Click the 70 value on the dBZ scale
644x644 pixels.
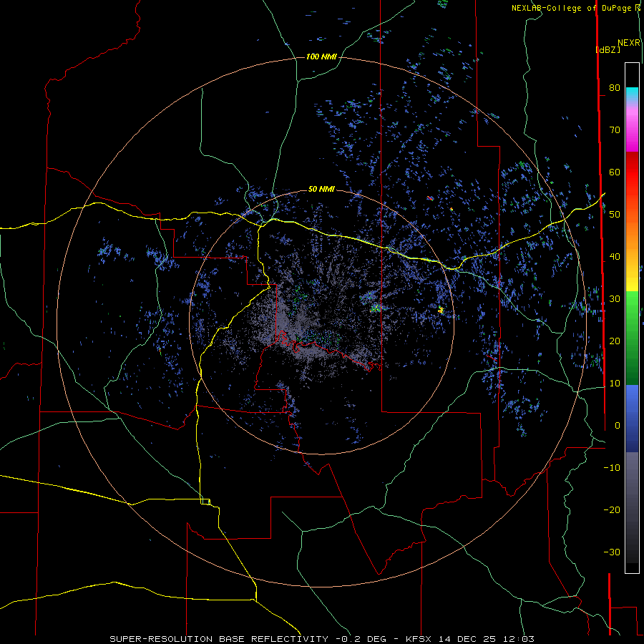[x=615, y=130]
